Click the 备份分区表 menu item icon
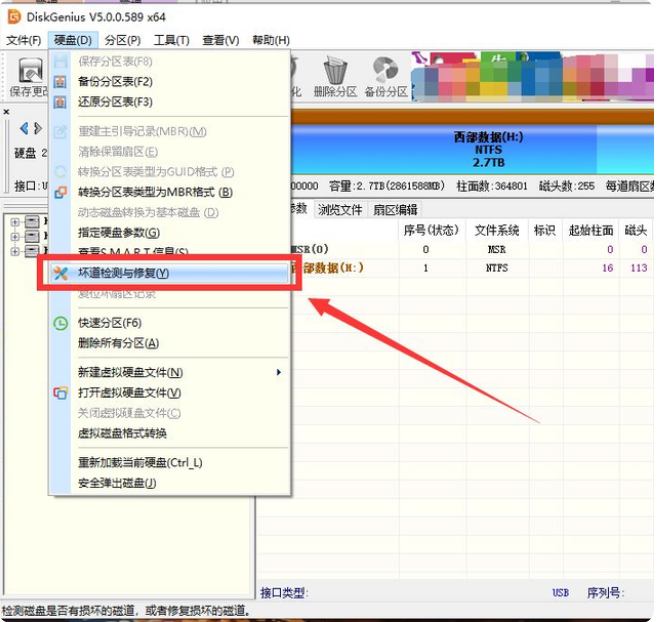The width and height of the screenshot is (658, 622). [60, 81]
